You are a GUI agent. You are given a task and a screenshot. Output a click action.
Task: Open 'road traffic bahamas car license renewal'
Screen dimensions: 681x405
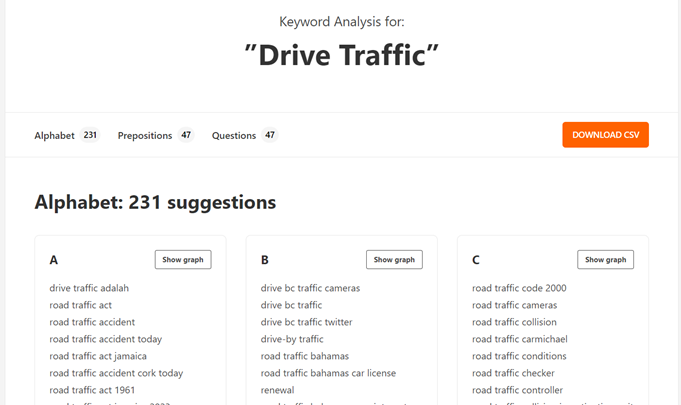328,373
